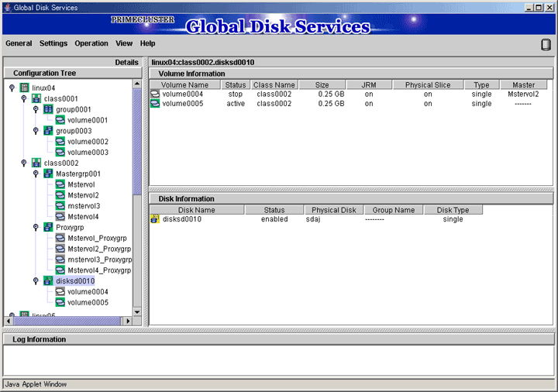Open the Help menu
Viewport: 558px width, 392px height.
148,43
